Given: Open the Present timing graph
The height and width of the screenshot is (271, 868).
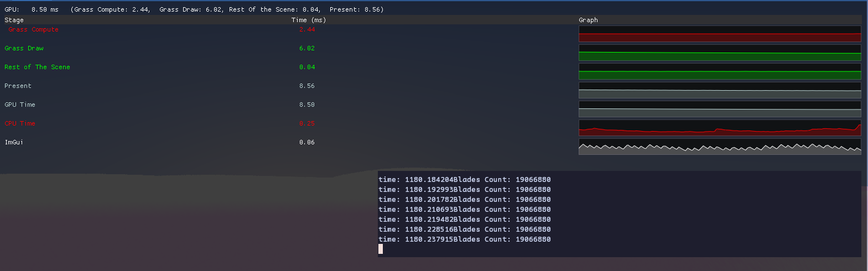Looking at the screenshot, I should point(720,90).
